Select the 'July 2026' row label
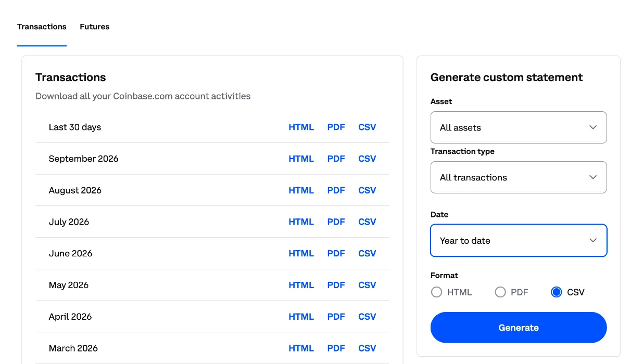 (69, 222)
